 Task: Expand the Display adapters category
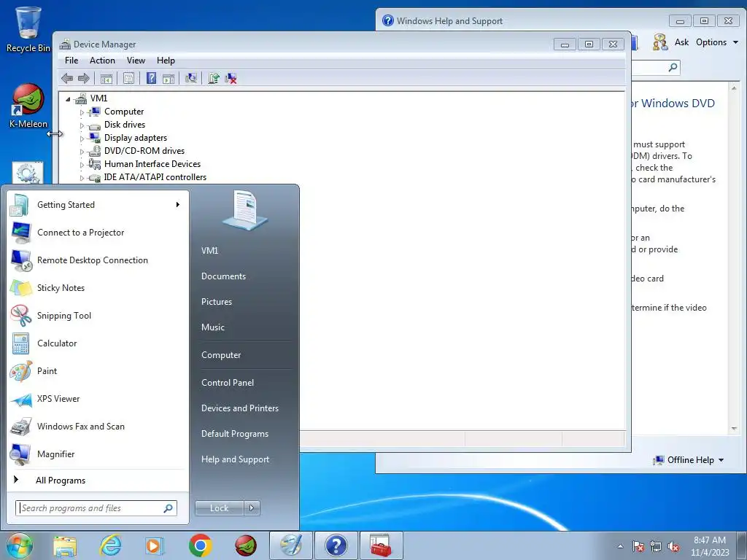[x=82, y=139]
